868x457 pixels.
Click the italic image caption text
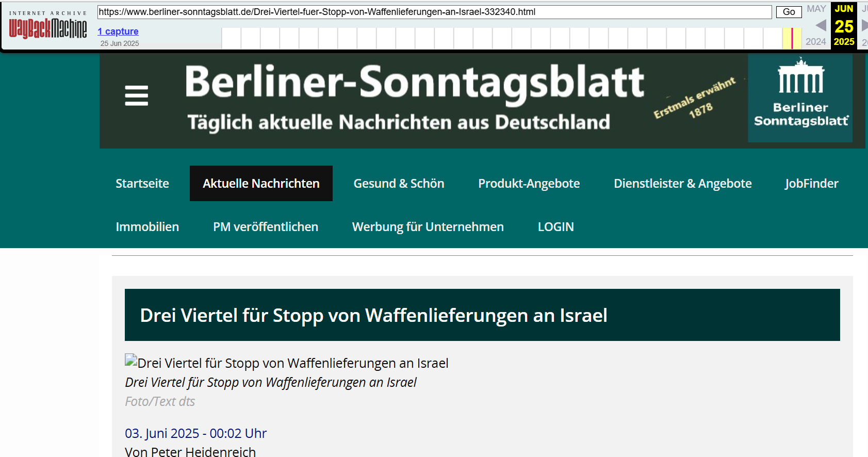point(271,382)
